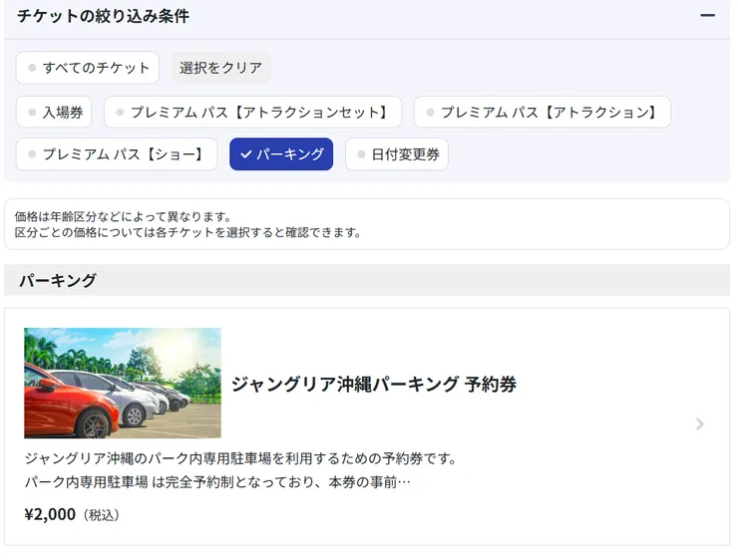The width and height of the screenshot is (738, 560).
Task: Click the 区分ごとの価格については notice line
Action: (x=187, y=232)
